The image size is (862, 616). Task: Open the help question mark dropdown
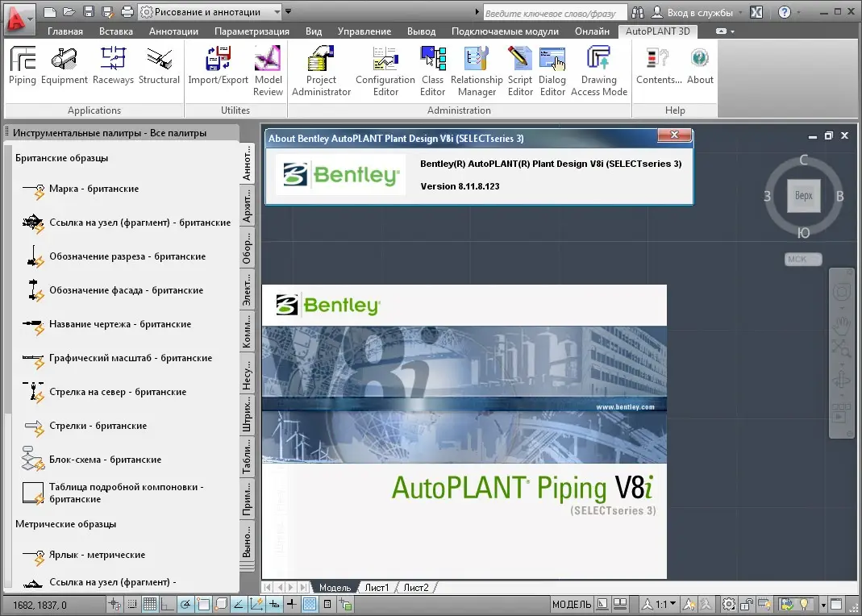click(801, 12)
